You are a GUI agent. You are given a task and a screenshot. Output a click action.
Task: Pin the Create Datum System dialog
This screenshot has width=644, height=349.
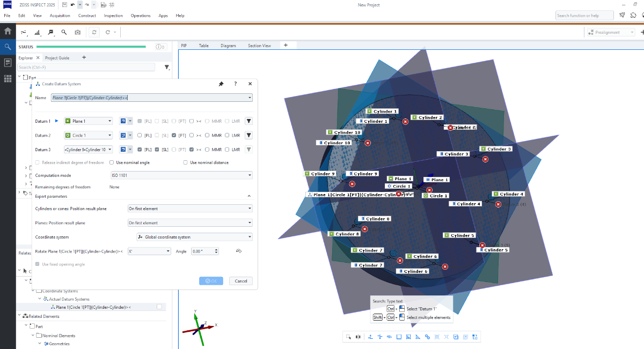tap(221, 84)
